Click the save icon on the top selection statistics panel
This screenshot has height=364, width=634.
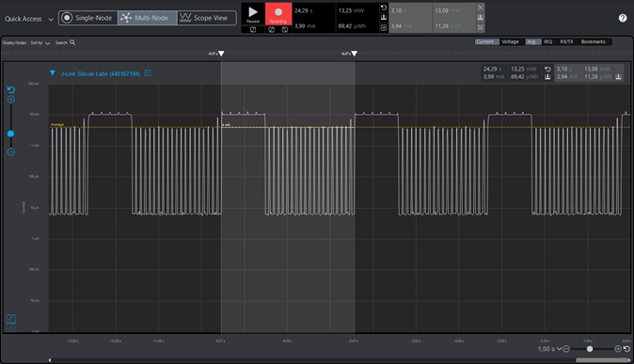coord(480,17)
